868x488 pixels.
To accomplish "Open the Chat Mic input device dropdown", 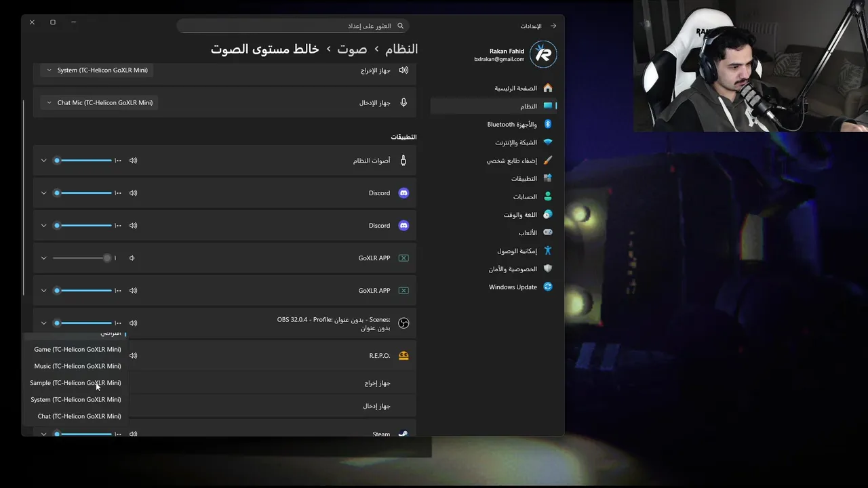I will pyautogui.click(x=99, y=102).
